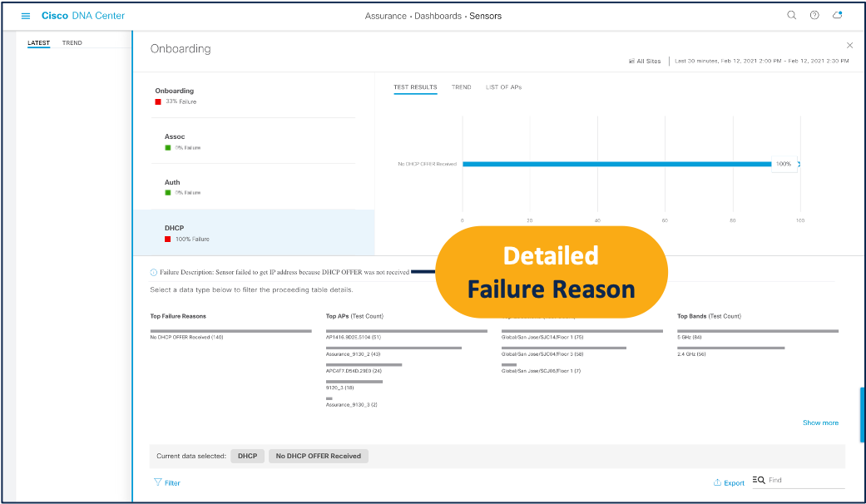866x504 pixels.
Task: Switch to the LATEST tab on left panel
Action: [38, 42]
